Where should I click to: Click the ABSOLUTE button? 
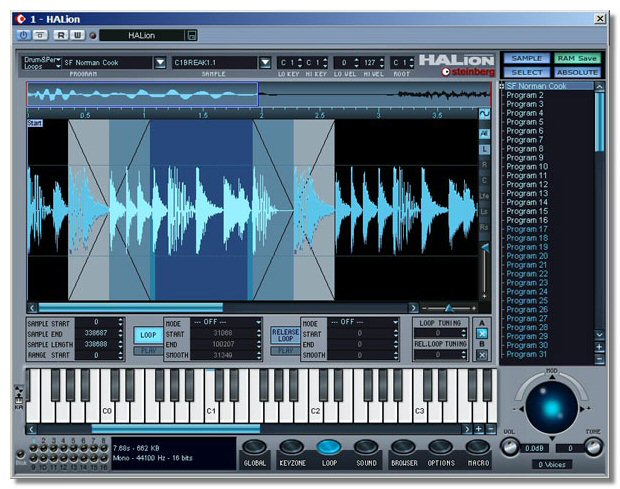point(577,72)
